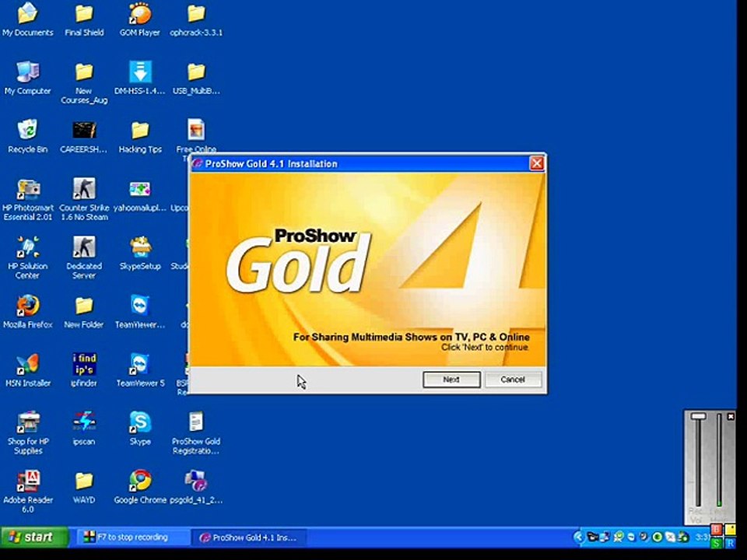Close the recording volume panel
This screenshot has width=747, height=560.
[731, 417]
